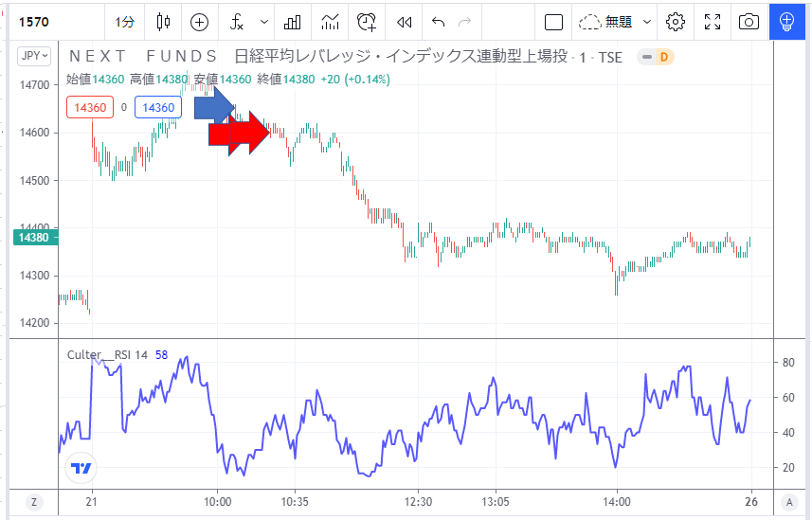Click the blue lightbulb publish idea button

[786, 22]
